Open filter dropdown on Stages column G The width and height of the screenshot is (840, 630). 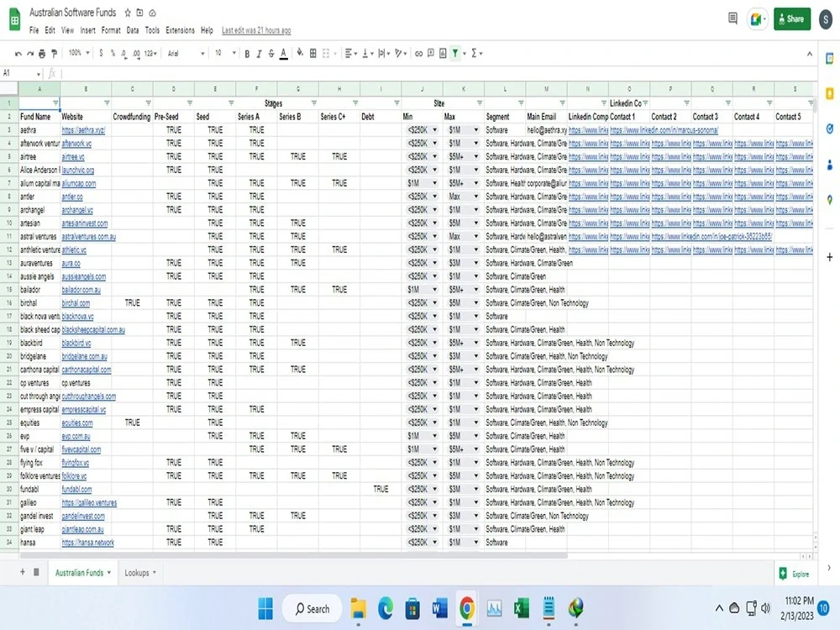point(314,102)
